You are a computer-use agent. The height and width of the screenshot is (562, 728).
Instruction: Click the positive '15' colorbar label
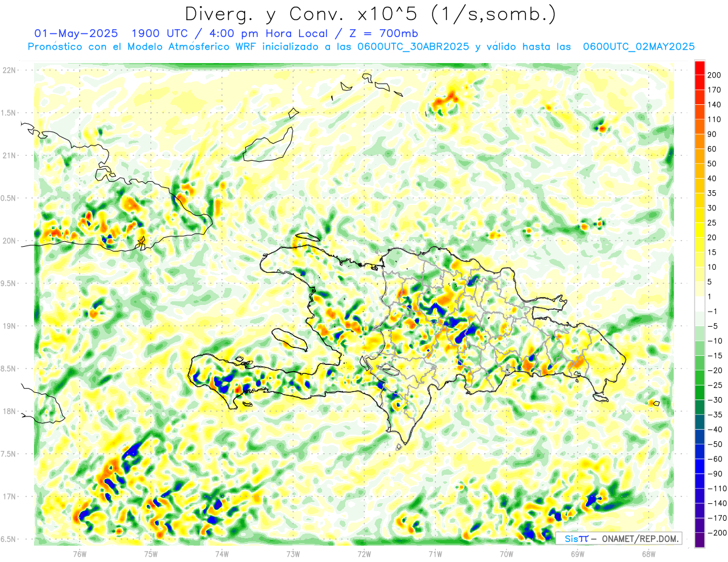tap(712, 252)
